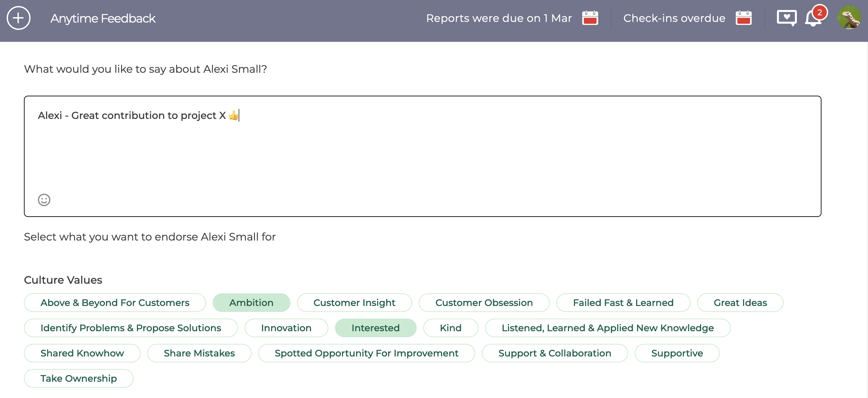Deselect the Ambition culture value

[x=251, y=303]
